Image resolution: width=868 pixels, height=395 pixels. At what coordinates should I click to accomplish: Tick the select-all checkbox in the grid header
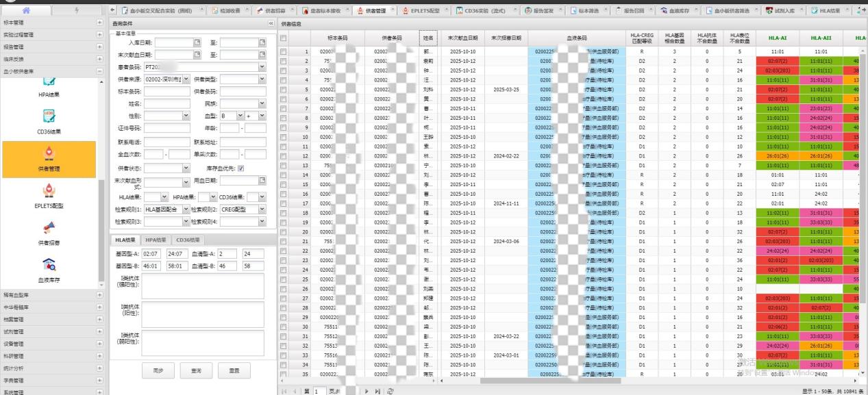point(284,38)
